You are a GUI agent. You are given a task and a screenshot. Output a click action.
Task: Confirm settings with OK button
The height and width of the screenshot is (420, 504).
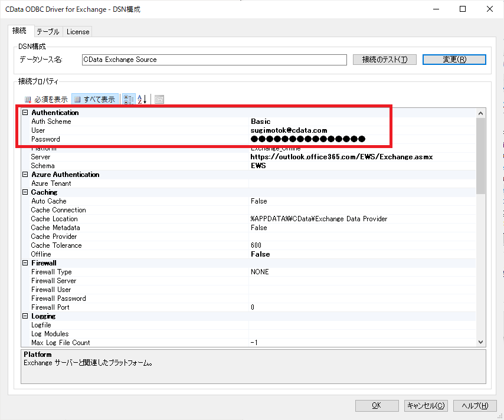click(x=377, y=405)
